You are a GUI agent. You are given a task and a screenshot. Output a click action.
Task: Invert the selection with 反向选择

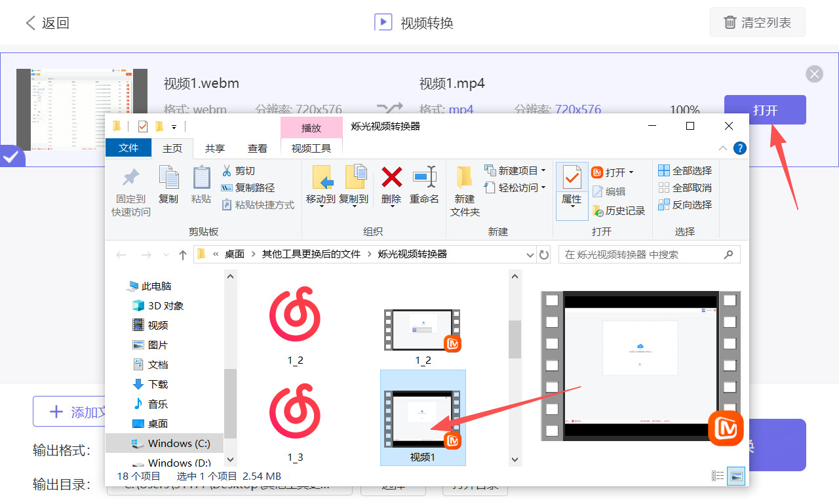pos(685,204)
